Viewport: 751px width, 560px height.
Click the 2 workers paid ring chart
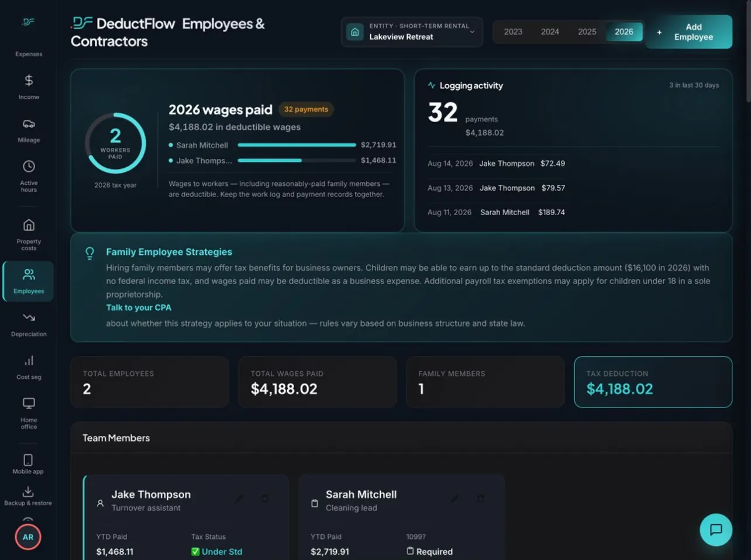(x=115, y=143)
